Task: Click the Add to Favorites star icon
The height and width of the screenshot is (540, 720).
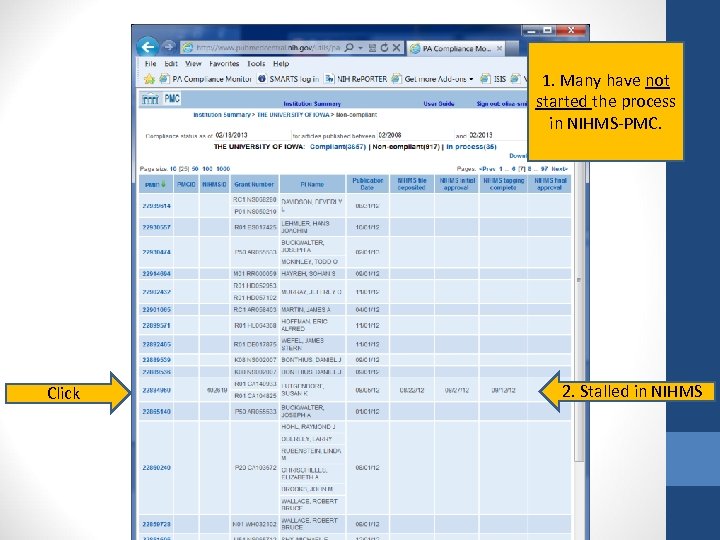Action: pyautogui.click(x=149, y=79)
